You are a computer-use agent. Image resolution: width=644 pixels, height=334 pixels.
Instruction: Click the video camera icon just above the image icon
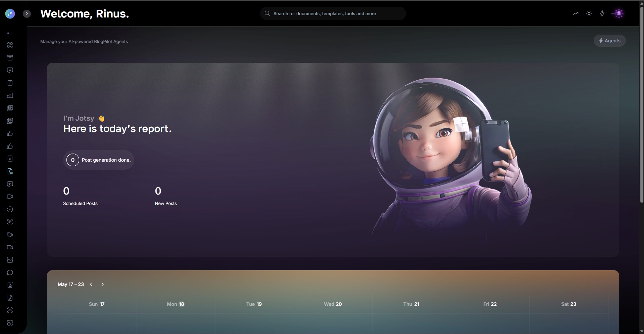click(10, 247)
